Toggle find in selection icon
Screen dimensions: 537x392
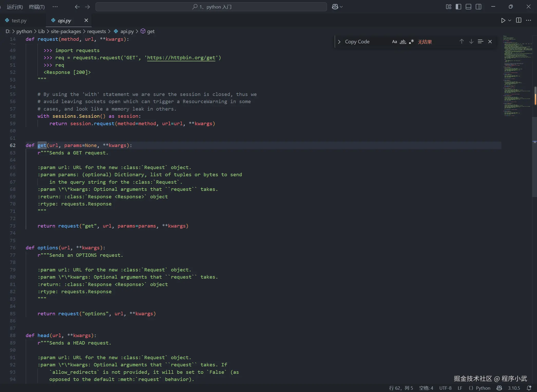tap(481, 41)
